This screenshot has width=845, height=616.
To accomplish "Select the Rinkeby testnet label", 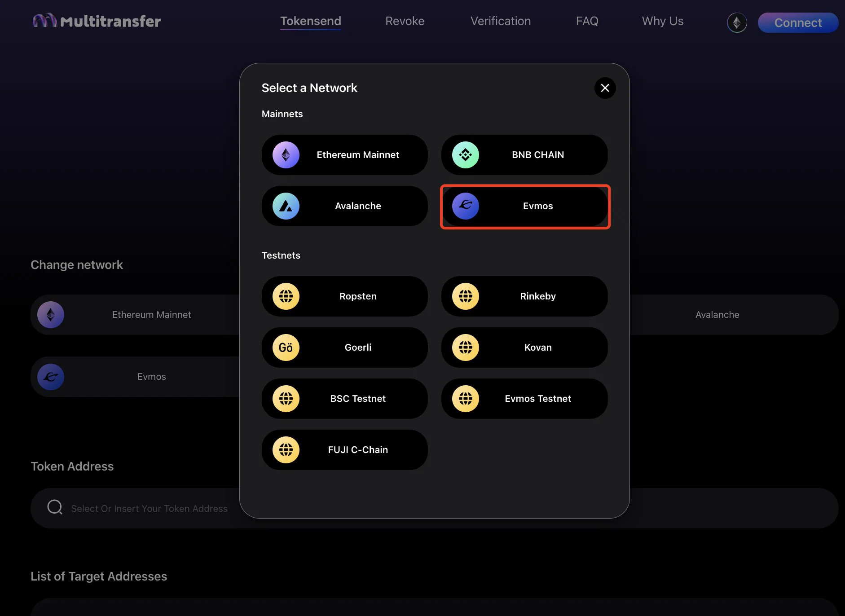I will tap(538, 296).
